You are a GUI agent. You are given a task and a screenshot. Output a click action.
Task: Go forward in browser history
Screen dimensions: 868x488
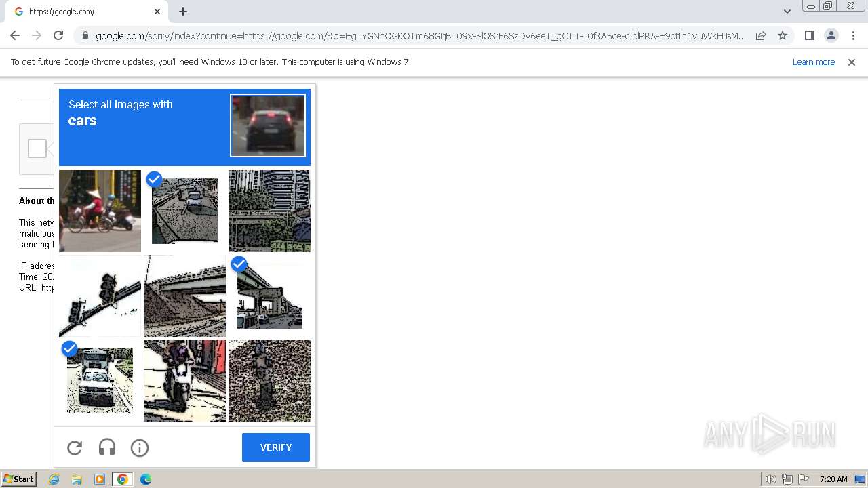coord(37,35)
